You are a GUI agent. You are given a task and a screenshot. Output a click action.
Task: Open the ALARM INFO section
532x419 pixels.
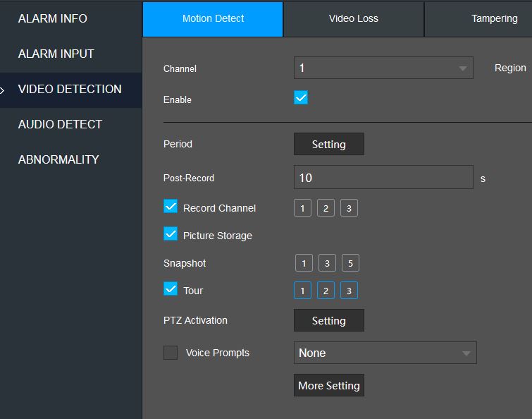[x=53, y=18]
